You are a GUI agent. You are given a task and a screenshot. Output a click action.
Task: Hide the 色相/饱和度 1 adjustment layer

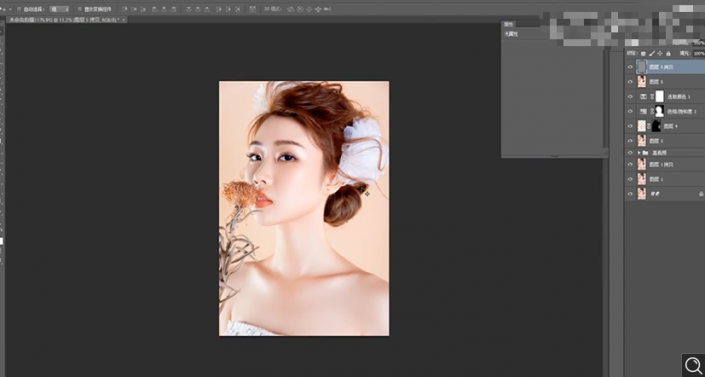point(630,111)
